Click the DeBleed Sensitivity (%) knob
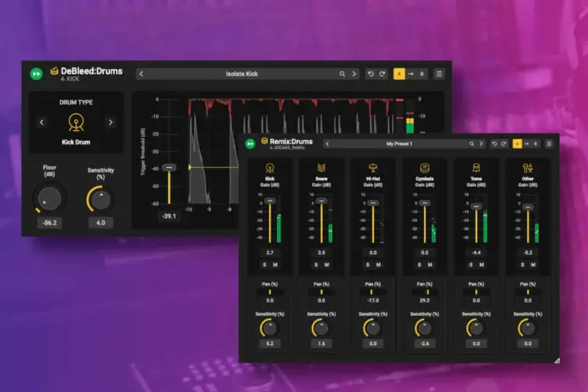Image resolution: width=588 pixels, height=392 pixels. [x=100, y=200]
